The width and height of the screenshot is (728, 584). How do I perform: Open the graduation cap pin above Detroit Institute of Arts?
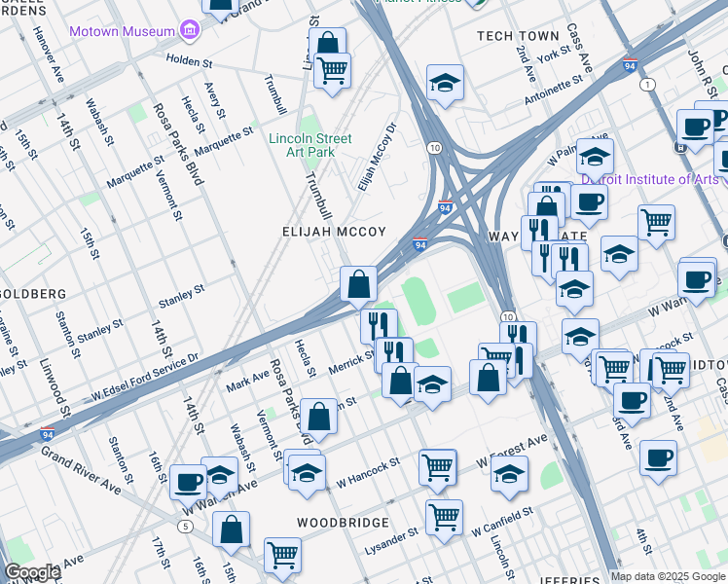point(595,156)
